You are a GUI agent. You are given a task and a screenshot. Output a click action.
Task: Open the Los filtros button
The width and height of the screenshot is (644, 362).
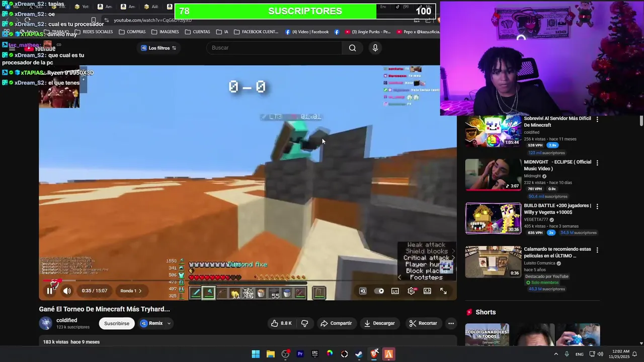tap(158, 48)
